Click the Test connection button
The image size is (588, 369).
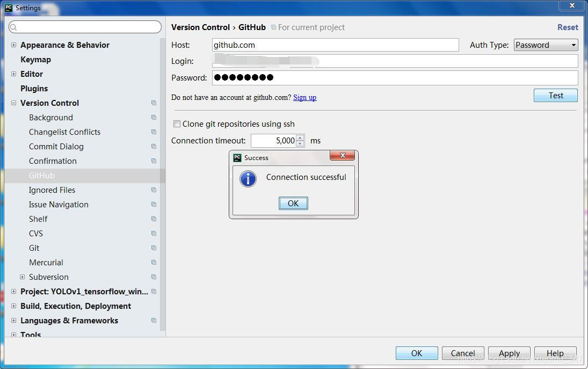point(556,95)
